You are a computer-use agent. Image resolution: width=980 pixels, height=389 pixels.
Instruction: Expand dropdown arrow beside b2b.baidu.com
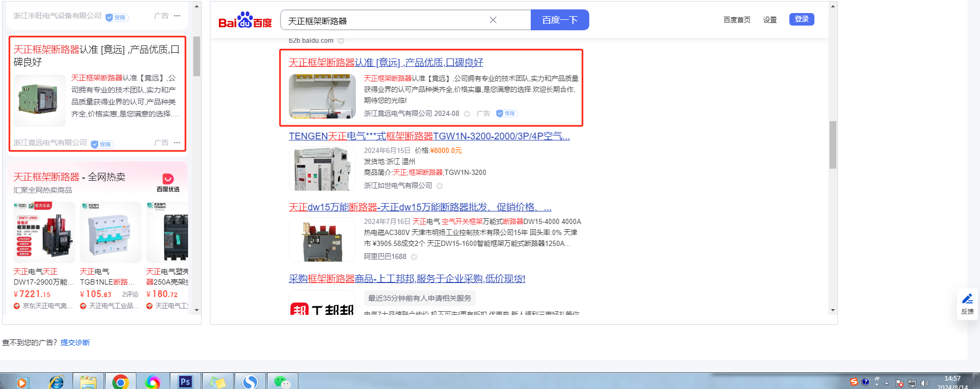tap(341, 41)
